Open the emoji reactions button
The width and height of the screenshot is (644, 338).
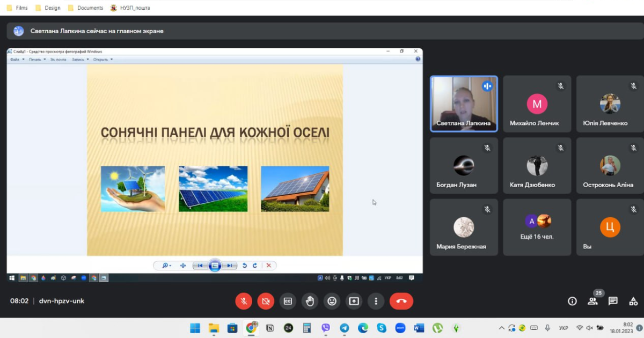click(x=332, y=301)
